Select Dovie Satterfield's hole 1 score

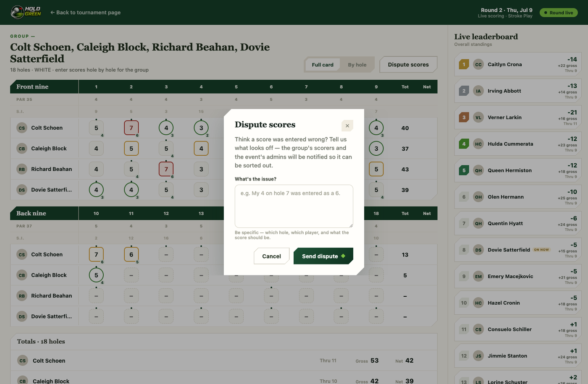(x=96, y=190)
